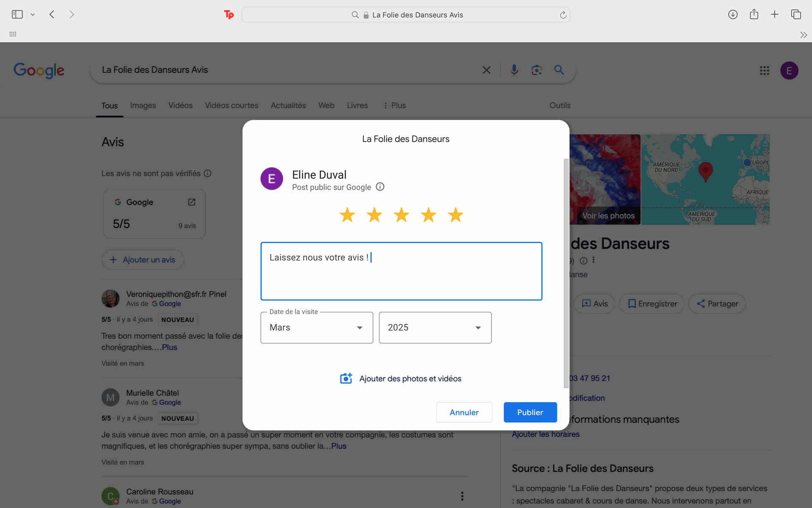Open Google Lens image search icon
This screenshot has height=508, width=812.
click(536, 70)
